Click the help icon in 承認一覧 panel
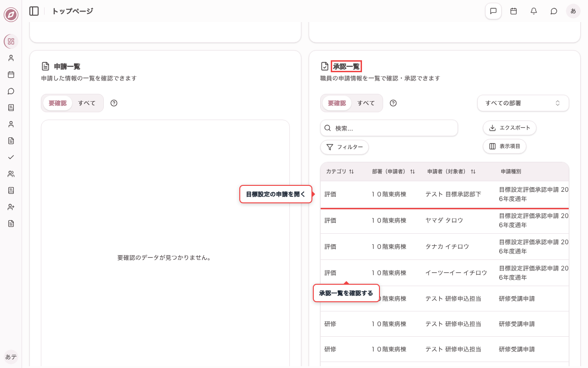Viewport: 588px width, 368px height. 393,103
